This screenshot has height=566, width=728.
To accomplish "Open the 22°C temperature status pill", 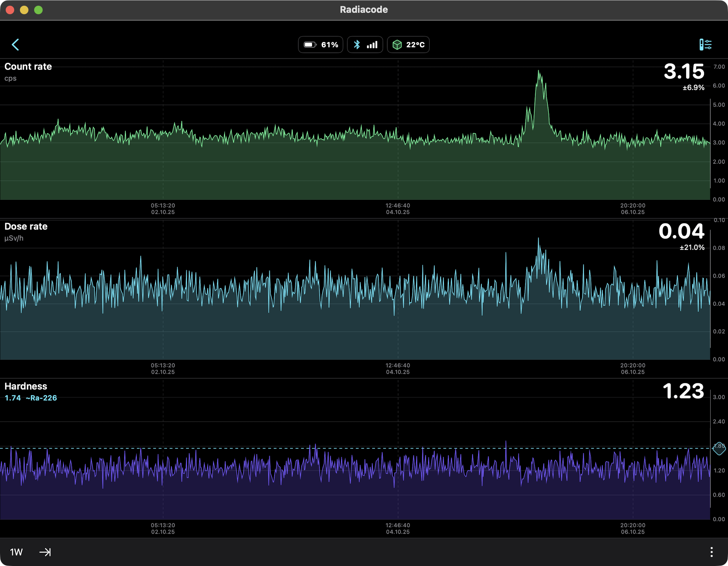I will click(408, 45).
